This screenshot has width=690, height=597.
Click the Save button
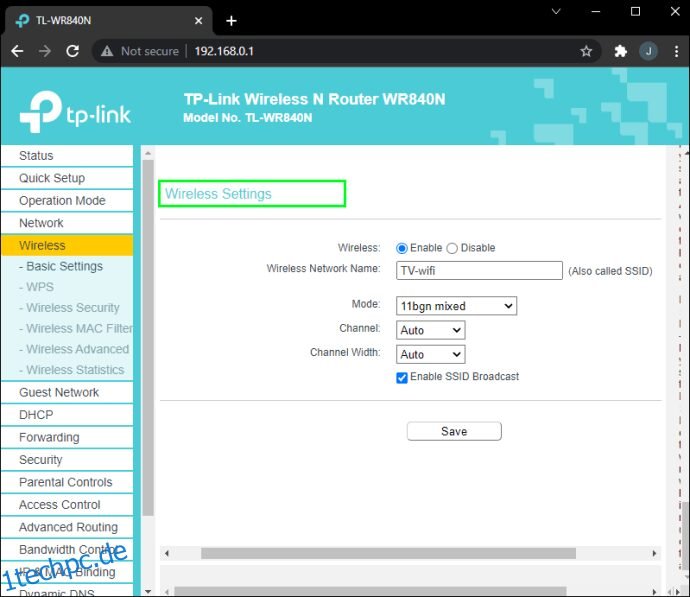[454, 431]
